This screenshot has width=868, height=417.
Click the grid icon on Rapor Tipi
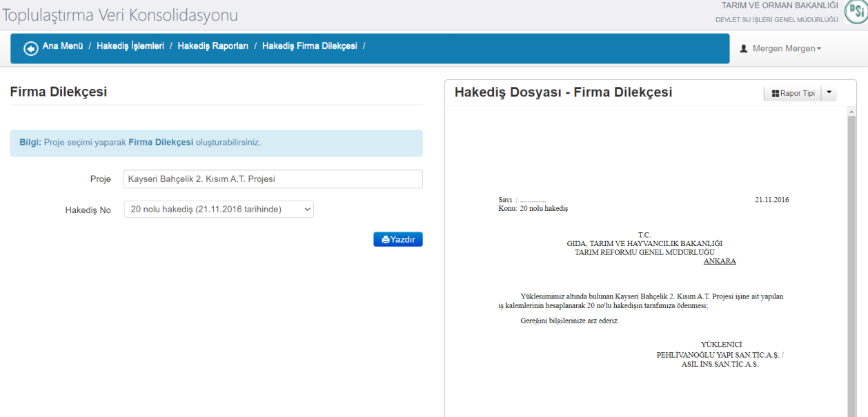coord(776,94)
